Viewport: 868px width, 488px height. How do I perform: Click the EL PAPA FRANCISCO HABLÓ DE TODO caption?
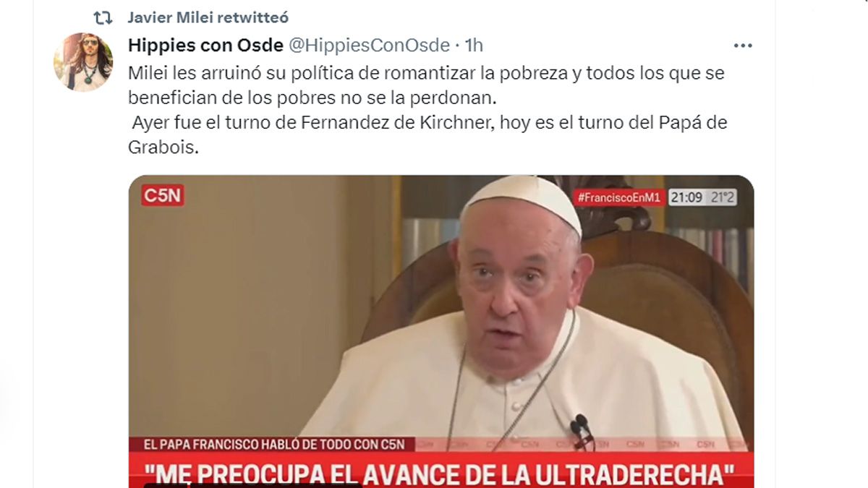pyautogui.click(x=273, y=444)
